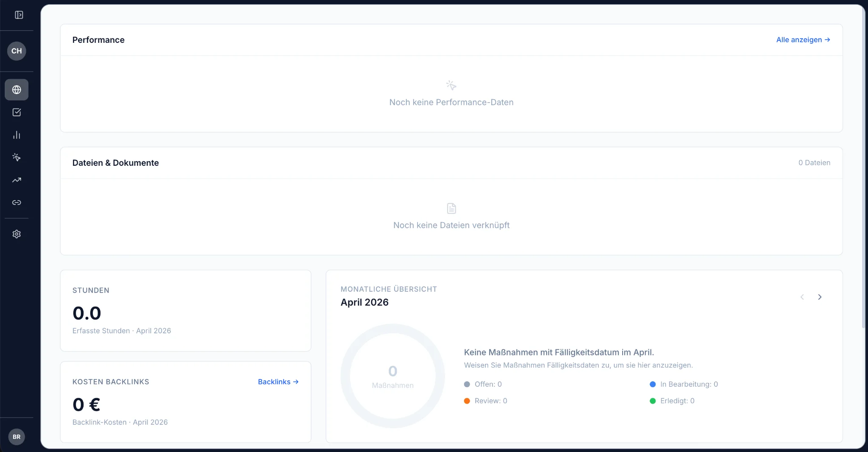The image size is (868, 452).
Task: Select the '0 Dateien' counter
Action: coord(814,162)
